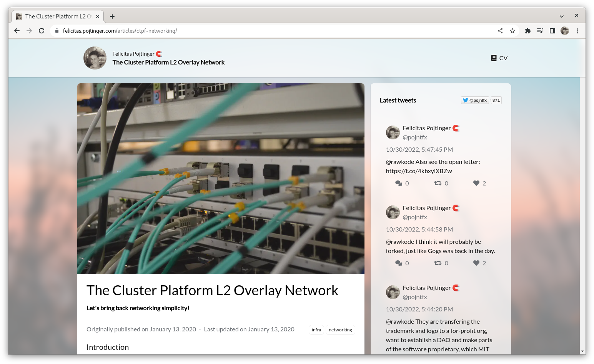Click the @pojntfx Twitter follow button
Screen dimensions: 594x364
coord(475,100)
